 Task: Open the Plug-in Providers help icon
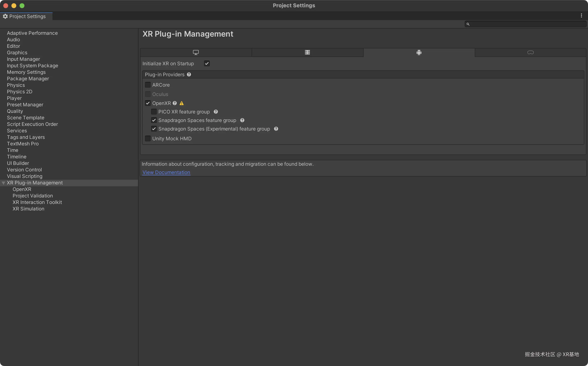[x=189, y=75]
